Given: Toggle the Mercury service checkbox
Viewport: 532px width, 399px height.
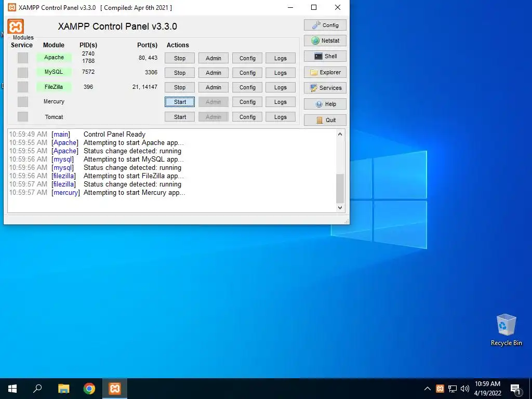Looking at the screenshot, I should tap(23, 101).
